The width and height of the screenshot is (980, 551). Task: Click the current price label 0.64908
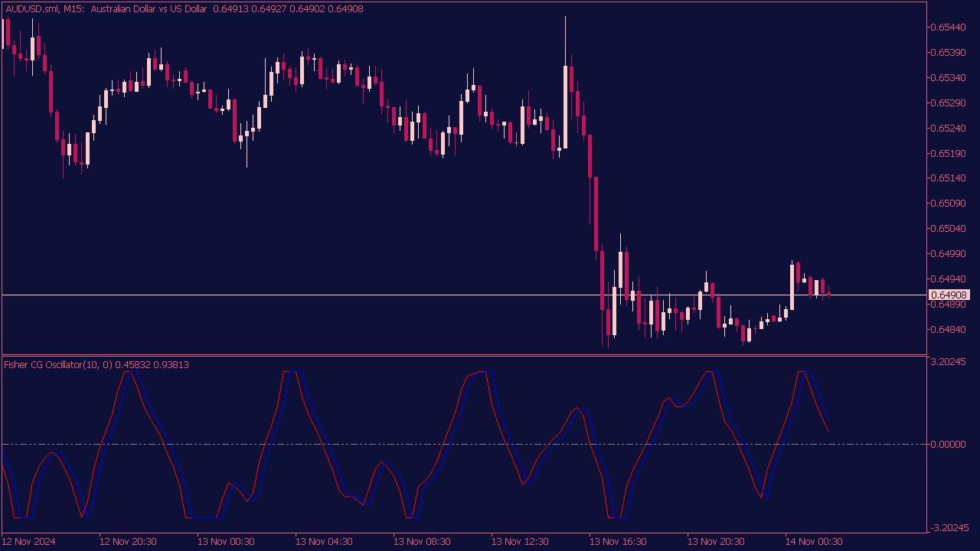click(x=949, y=295)
